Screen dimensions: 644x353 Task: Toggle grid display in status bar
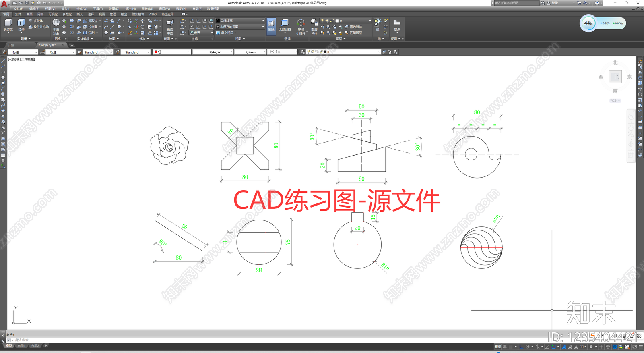[505, 347]
